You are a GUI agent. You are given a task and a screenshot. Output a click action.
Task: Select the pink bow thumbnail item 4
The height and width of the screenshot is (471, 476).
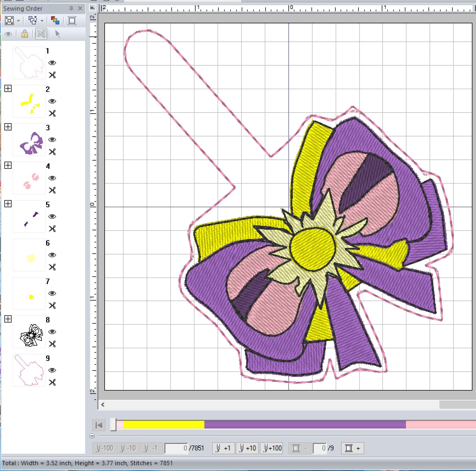pyautogui.click(x=29, y=178)
